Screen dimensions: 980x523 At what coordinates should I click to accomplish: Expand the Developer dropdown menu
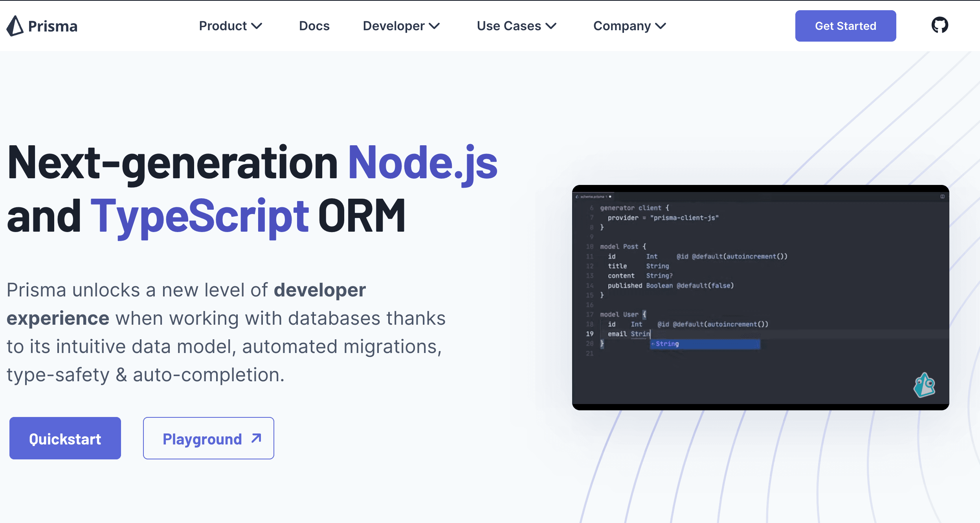coord(401,26)
